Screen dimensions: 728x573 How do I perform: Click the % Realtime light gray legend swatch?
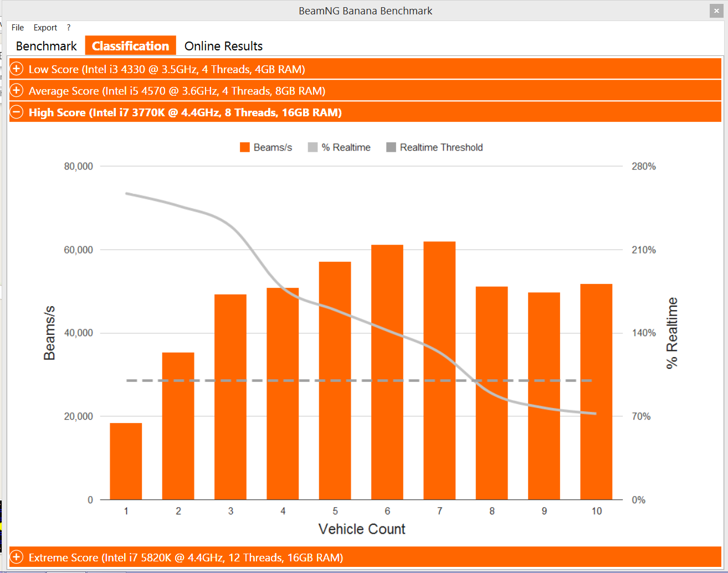(x=313, y=147)
